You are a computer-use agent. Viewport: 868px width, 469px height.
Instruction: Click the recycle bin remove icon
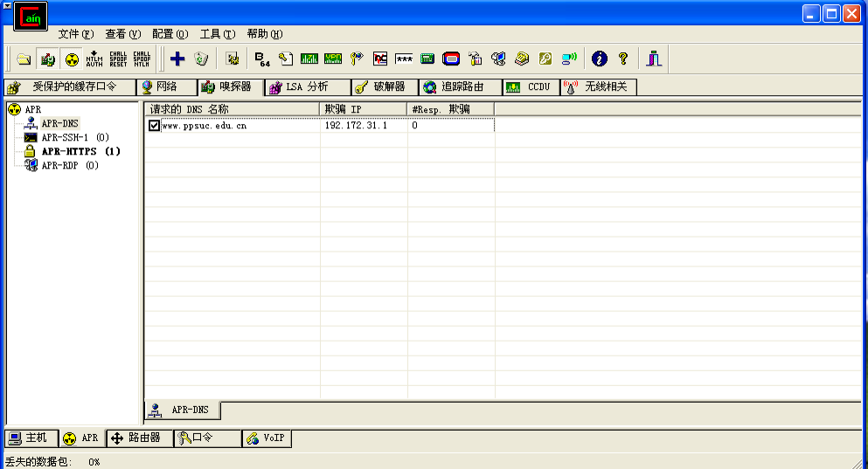click(x=201, y=59)
